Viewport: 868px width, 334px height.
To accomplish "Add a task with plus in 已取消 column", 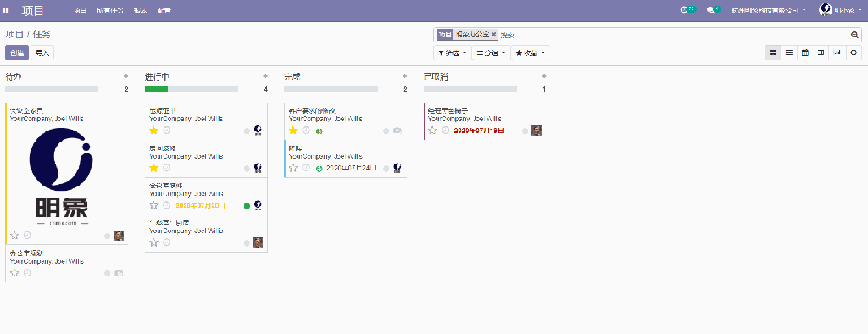I will point(544,76).
